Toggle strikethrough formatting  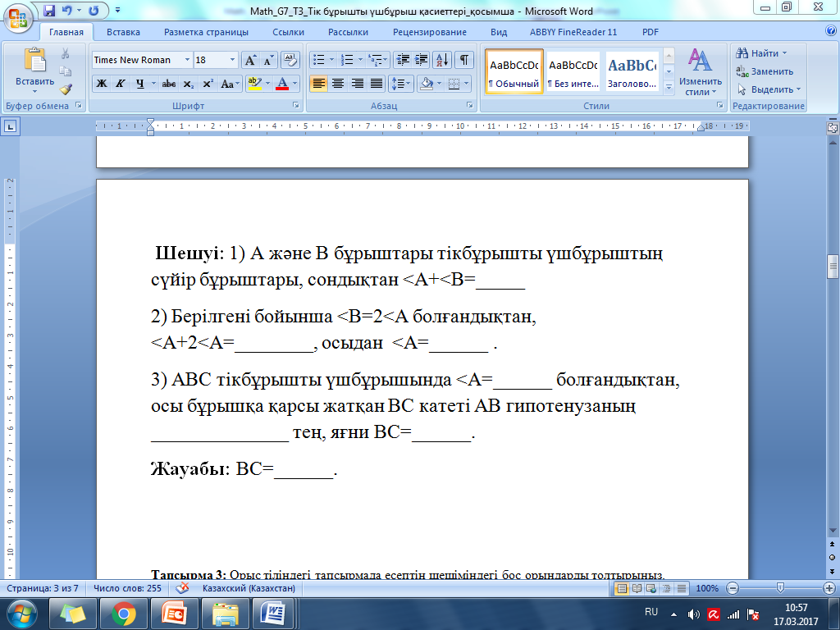point(169,84)
